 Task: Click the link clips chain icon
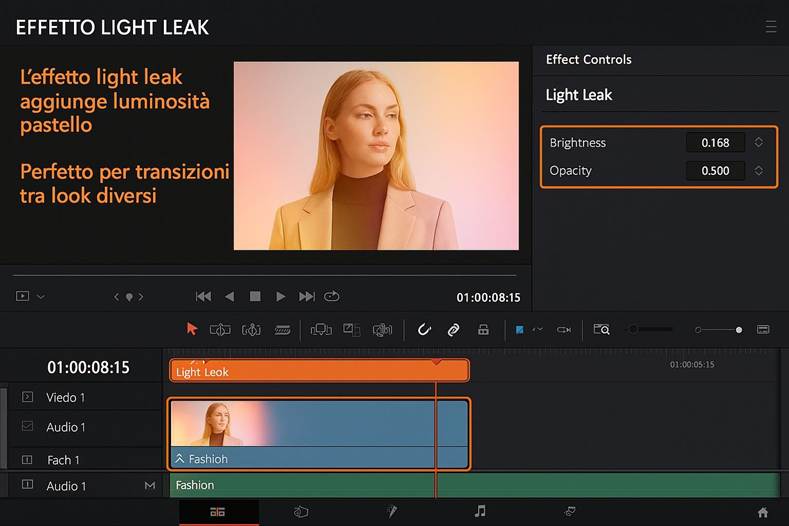point(453,329)
